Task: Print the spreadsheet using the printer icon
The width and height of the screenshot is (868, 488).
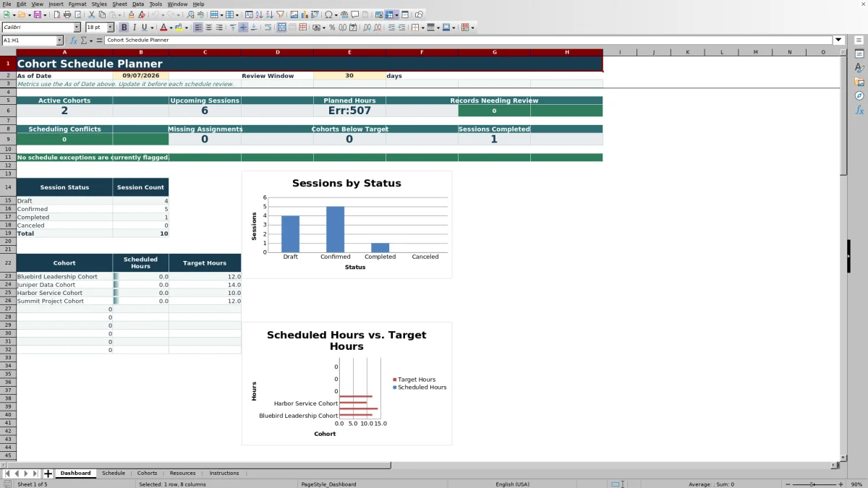Action: coord(67,14)
